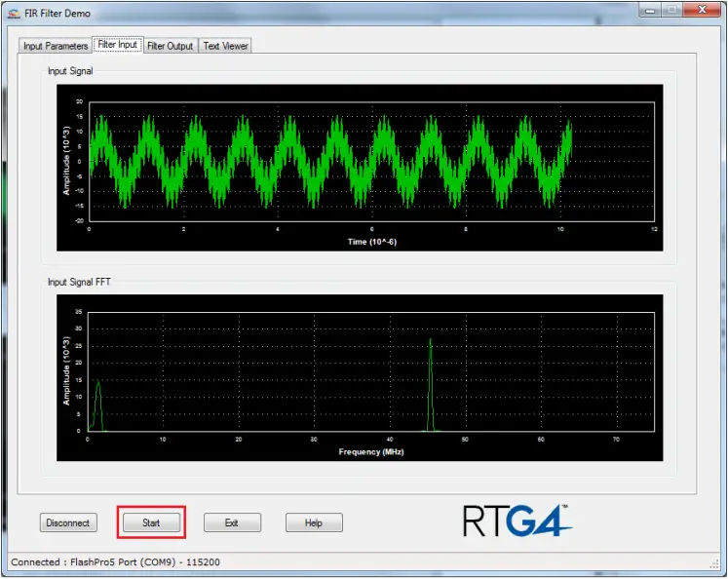728x579 pixels.
Task: Click the Exit button
Action: 232,523
